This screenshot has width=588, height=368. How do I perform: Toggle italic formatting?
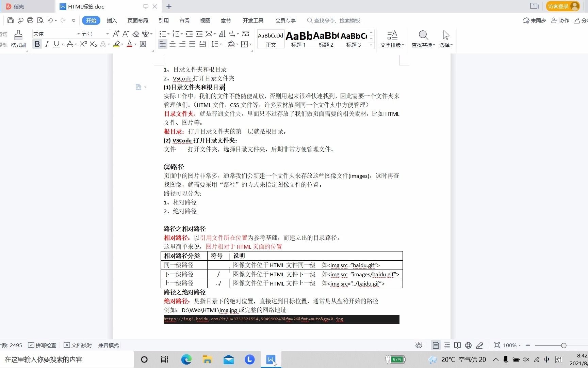[47, 44]
